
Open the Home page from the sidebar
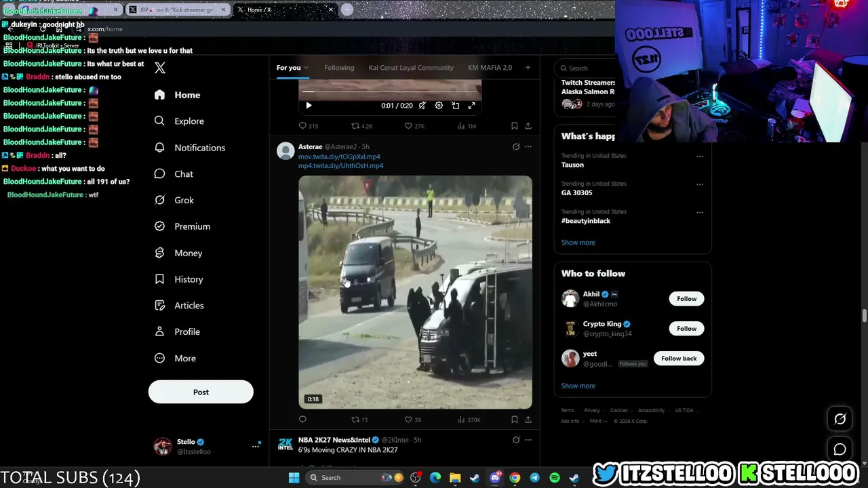click(x=177, y=95)
